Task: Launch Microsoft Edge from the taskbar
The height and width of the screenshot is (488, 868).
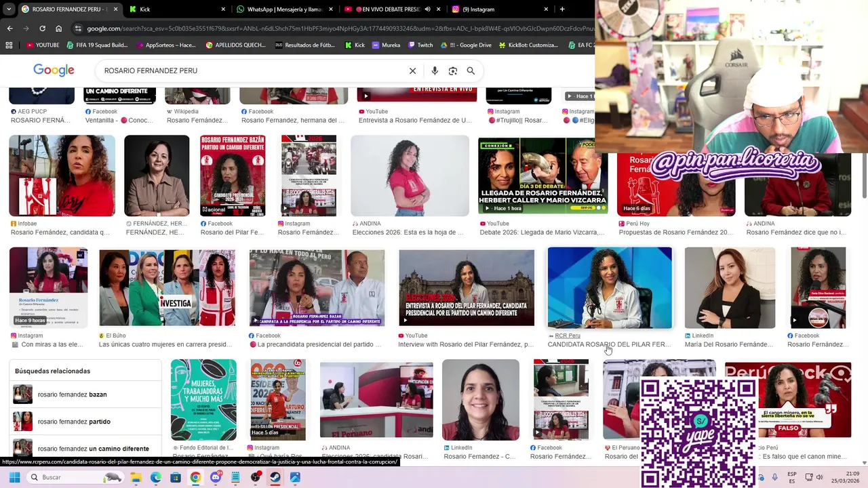Action: click(x=156, y=477)
